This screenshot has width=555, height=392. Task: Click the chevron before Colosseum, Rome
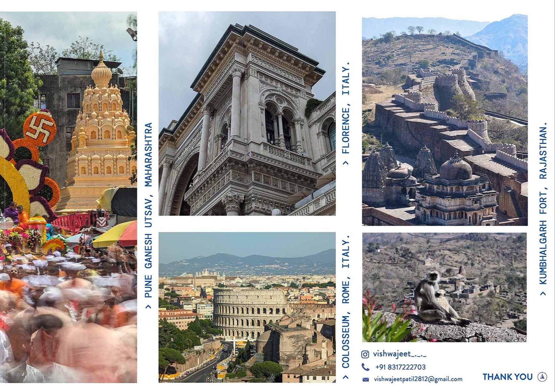pos(346,377)
